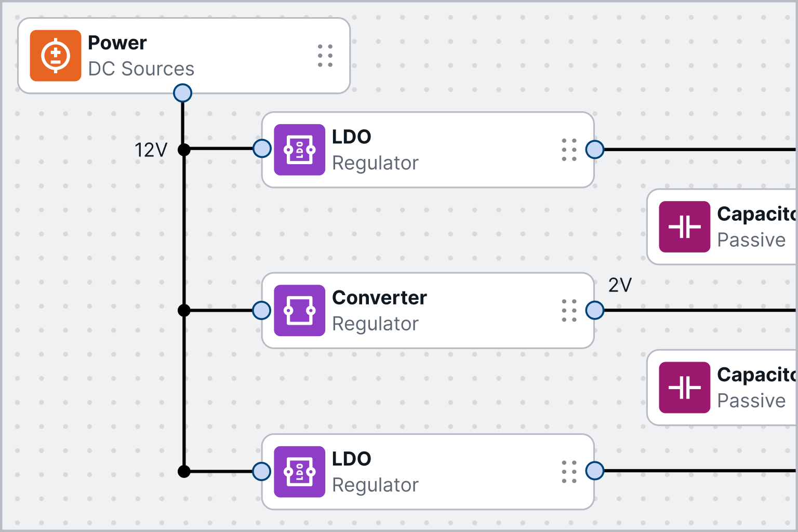Click the lower Capacitor Passive icon
The width and height of the screenshot is (798, 532).
(684, 388)
